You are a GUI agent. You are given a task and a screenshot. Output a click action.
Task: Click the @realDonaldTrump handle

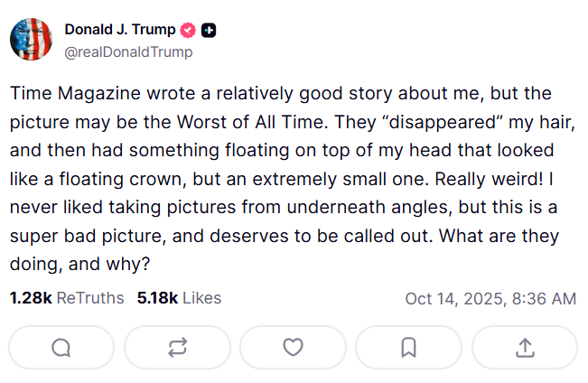(x=128, y=51)
